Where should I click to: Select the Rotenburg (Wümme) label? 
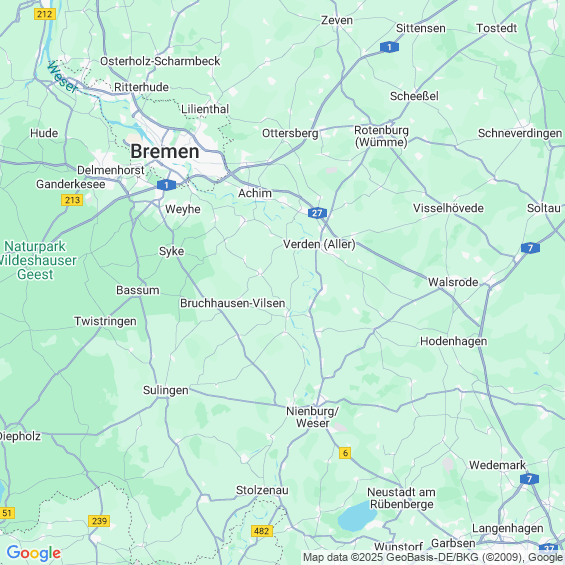381,136
